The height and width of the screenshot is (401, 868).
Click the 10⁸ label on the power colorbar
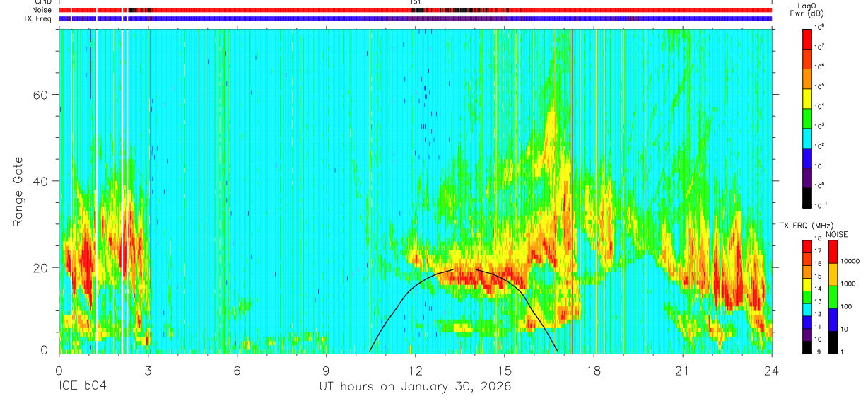tap(820, 27)
